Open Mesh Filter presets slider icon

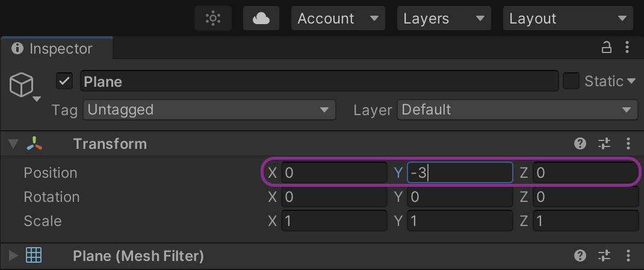[604, 256]
